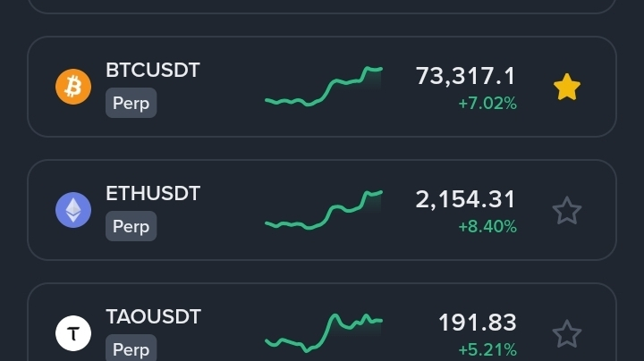This screenshot has height=361, width=644.
Task: Remove BTCUSDT from favorites via gold star
Action: click(567, 87)
